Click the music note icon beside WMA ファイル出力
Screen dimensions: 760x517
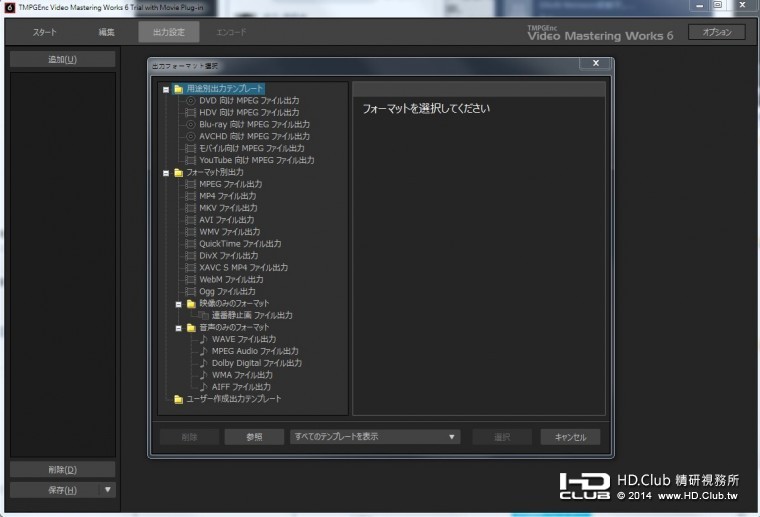204,375
